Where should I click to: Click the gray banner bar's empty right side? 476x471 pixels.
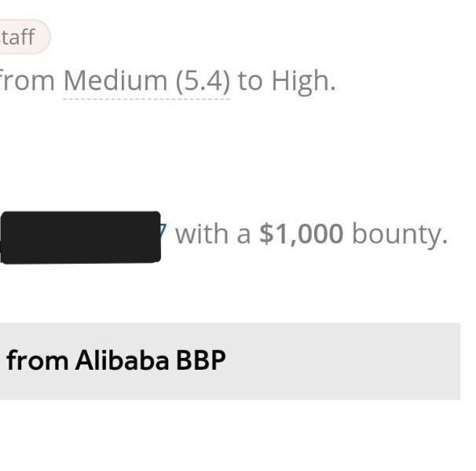[343, 361]
